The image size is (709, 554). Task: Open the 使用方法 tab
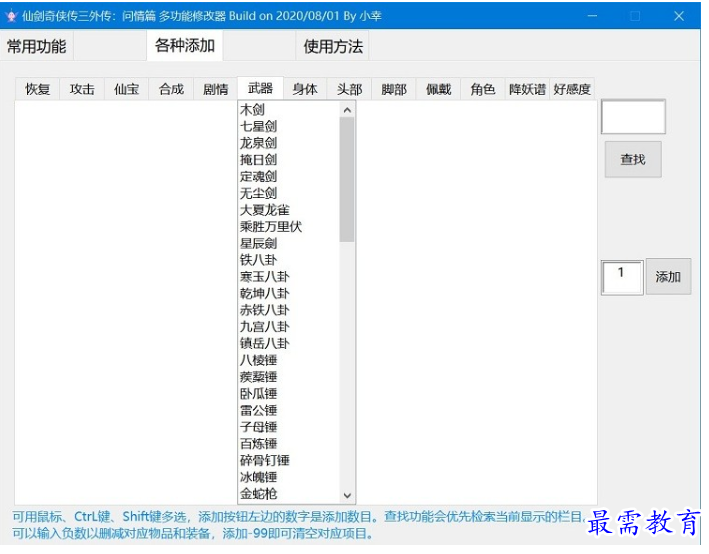333,46
